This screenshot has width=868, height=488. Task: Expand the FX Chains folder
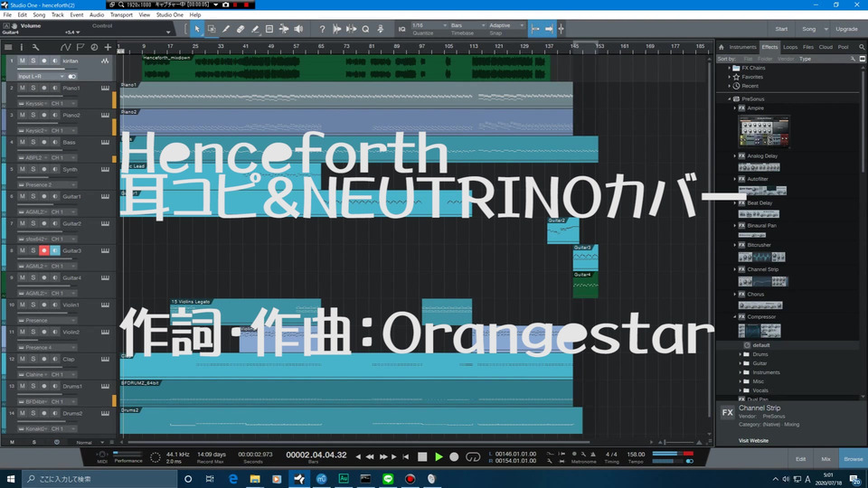(x=730, y=68)
